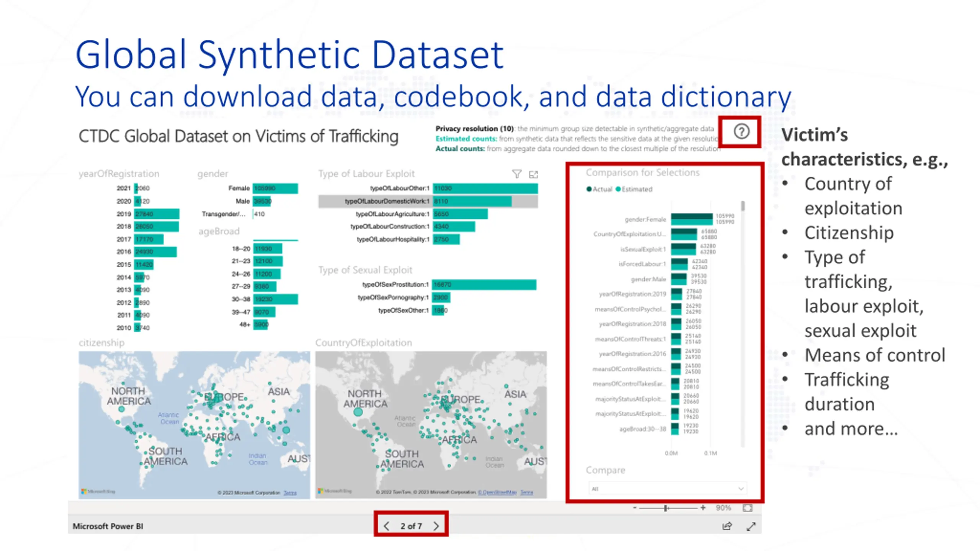
Task: Open the OpenStreetMap attribution link
Action: point(497,492)
